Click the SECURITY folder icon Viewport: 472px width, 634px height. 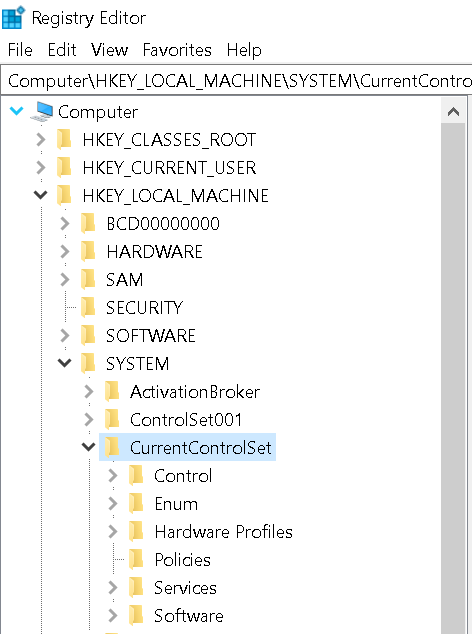(88, 307)
